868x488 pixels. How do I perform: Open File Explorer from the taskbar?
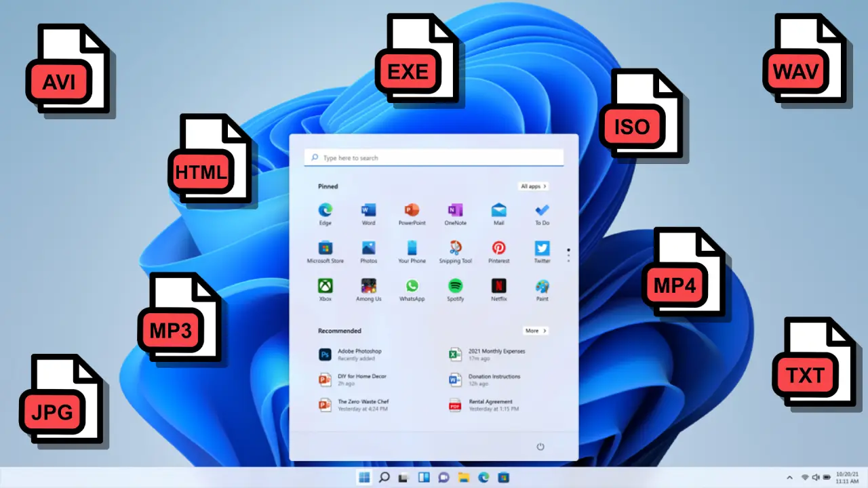464,478
